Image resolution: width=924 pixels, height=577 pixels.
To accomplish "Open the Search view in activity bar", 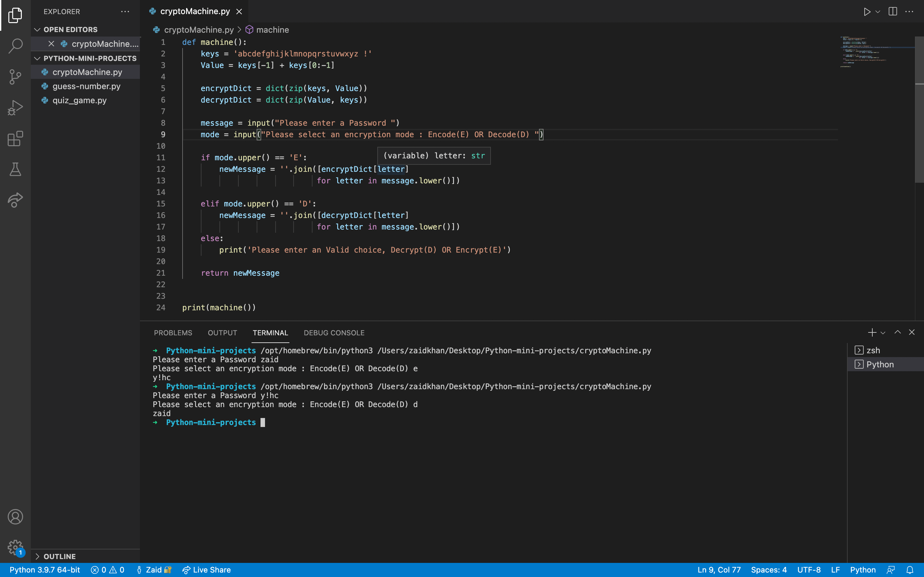I will pos(15,46).
